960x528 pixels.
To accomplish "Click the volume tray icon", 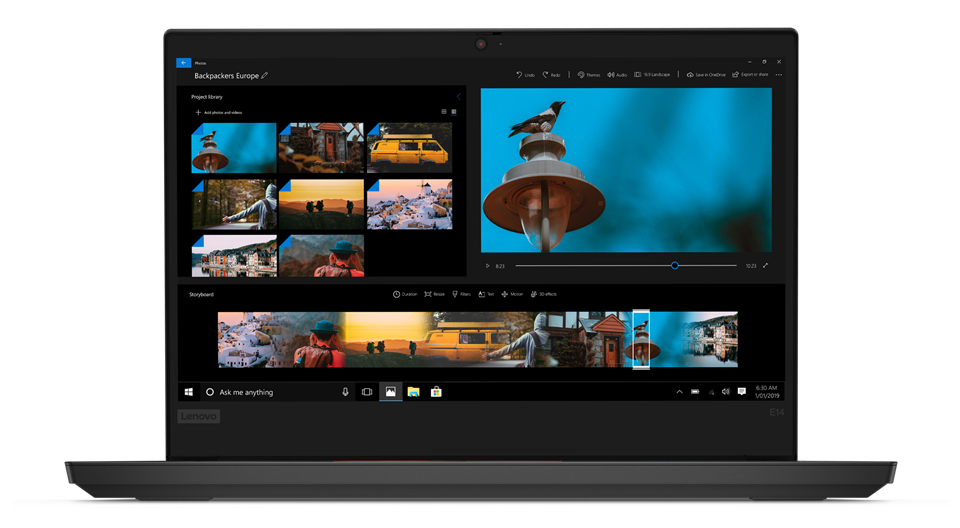I will pyautogui.click(x=726, y=392).
